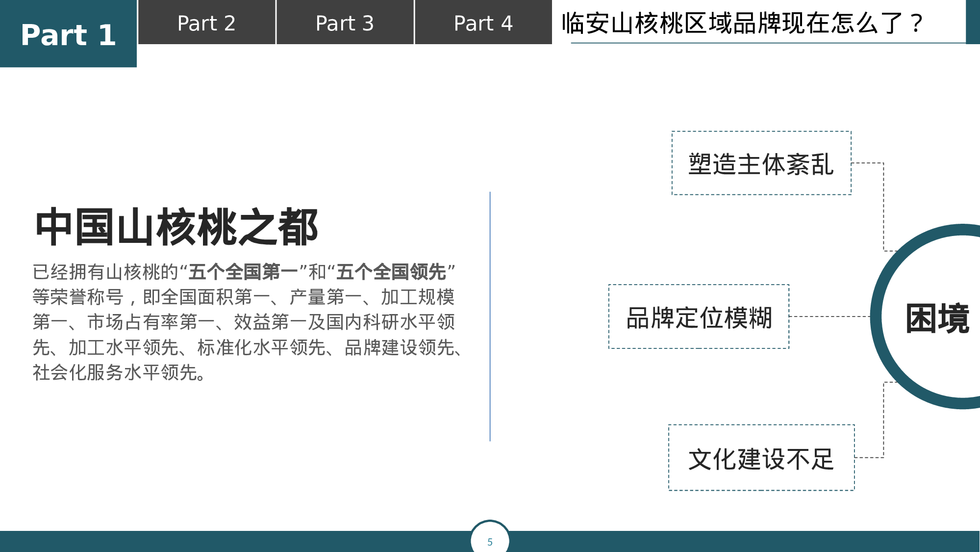The image size is (980, 552).
Task: Switch to the Part 2 tab
Action: click(206, 24)
